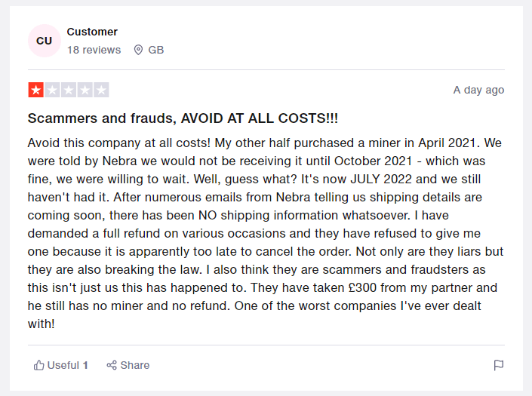Viewport: 532px width, 396px height.
Task: Click the third grey rating star
Action: point(69,91)
